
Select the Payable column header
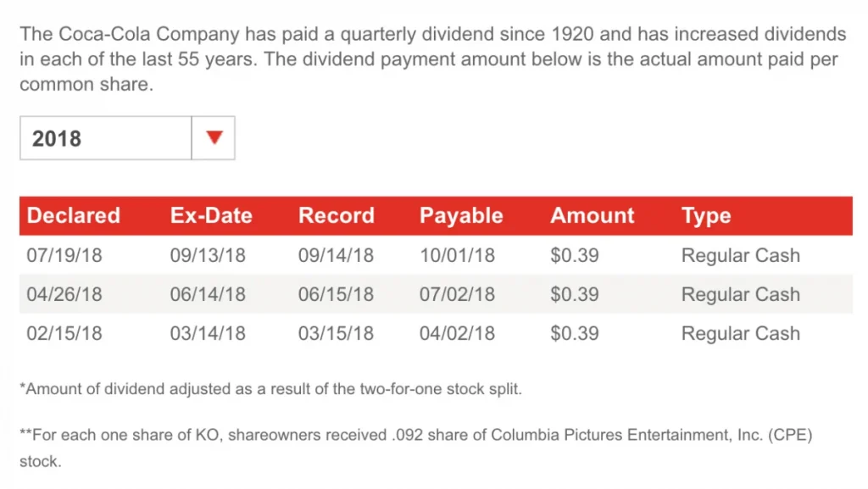pos(461,216)
